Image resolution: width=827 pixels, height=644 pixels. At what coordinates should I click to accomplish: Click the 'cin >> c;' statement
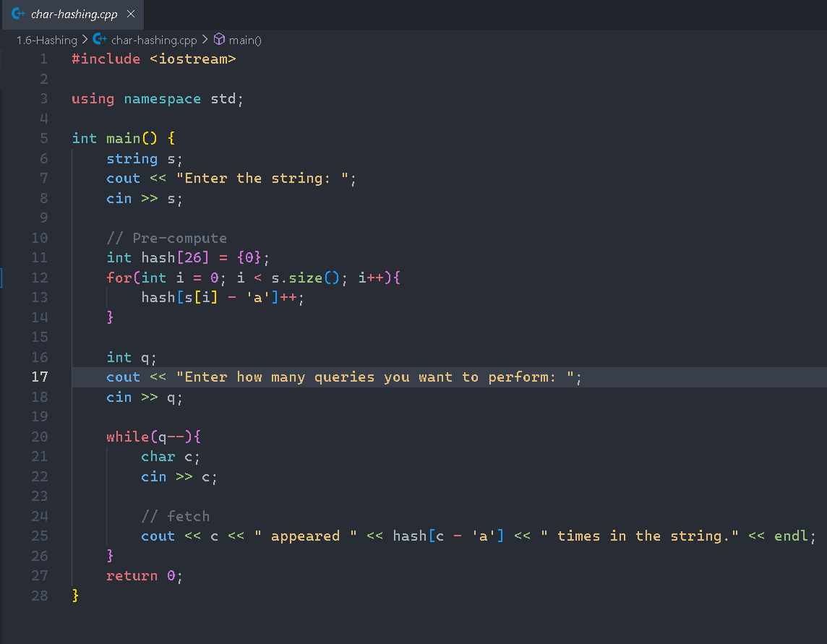point(179,477)
